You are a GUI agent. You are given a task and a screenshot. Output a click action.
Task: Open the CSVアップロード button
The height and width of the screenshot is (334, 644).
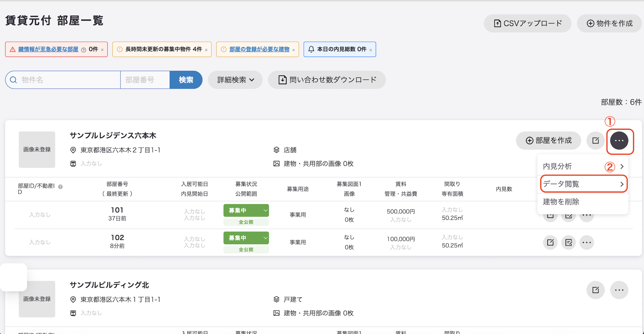(x=528, y=23)
